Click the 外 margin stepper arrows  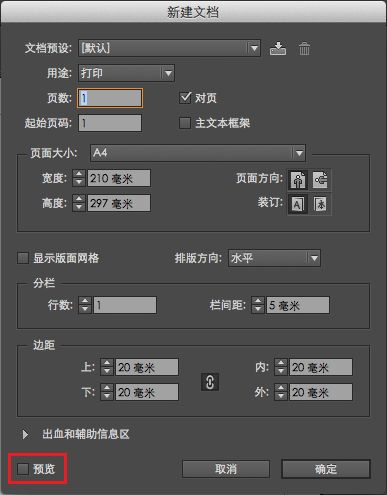coord(281,392)
